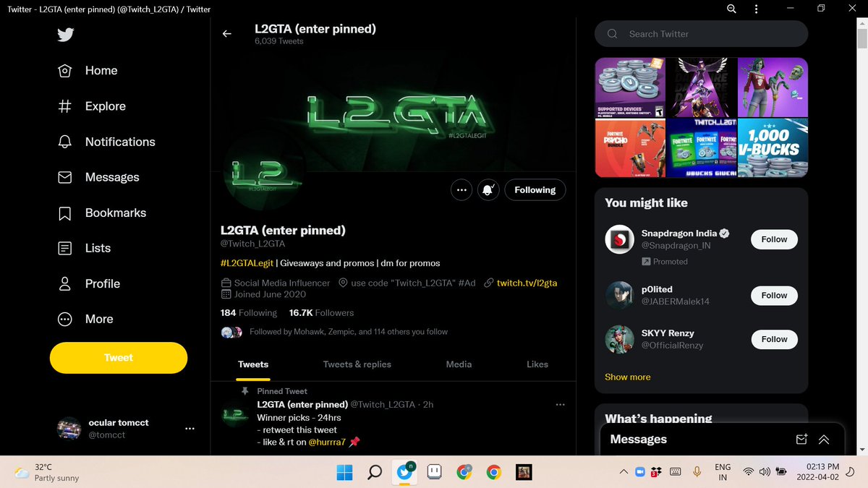
Task: Click the Following button on profile
Action: tap(535, 190)
